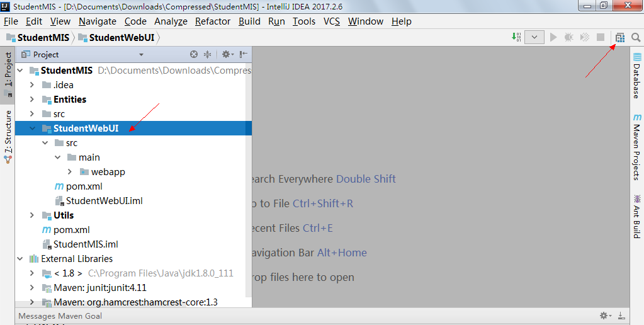Open the Navigate menu
Viewport: 644px width, 325px height.
pos(98,21)
